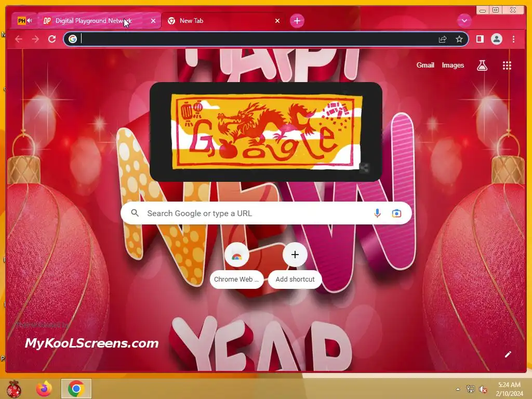Click the muted volume tray icon
532x399 pixels.
click(483, 389)
